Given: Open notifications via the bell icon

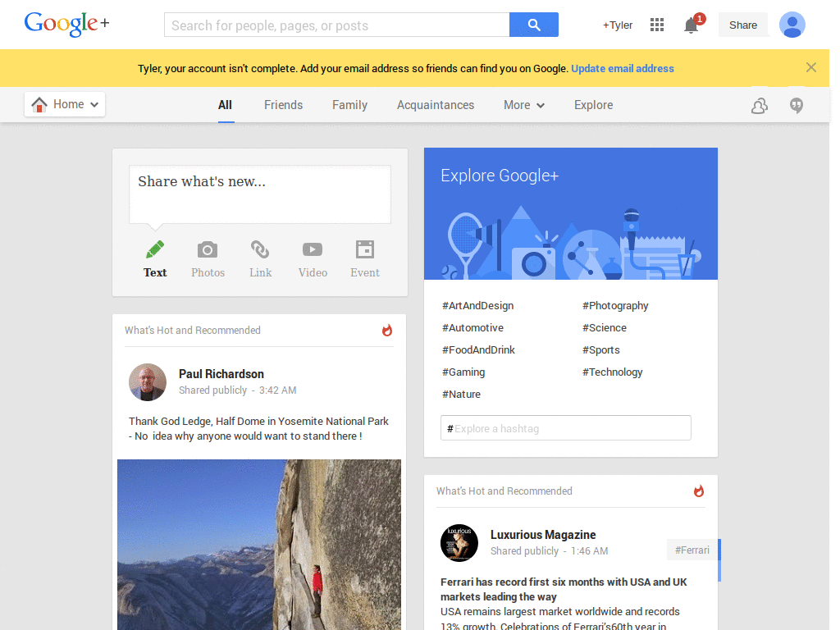Looking at the screenshot, I should [690, 25].
